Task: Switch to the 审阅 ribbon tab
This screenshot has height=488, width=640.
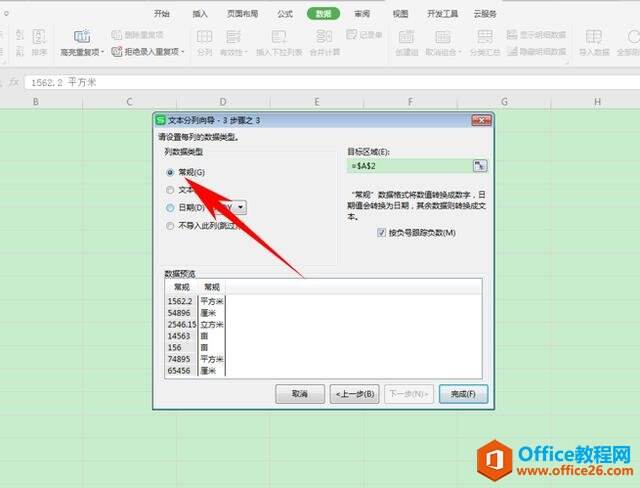Action: click(362, 14)
